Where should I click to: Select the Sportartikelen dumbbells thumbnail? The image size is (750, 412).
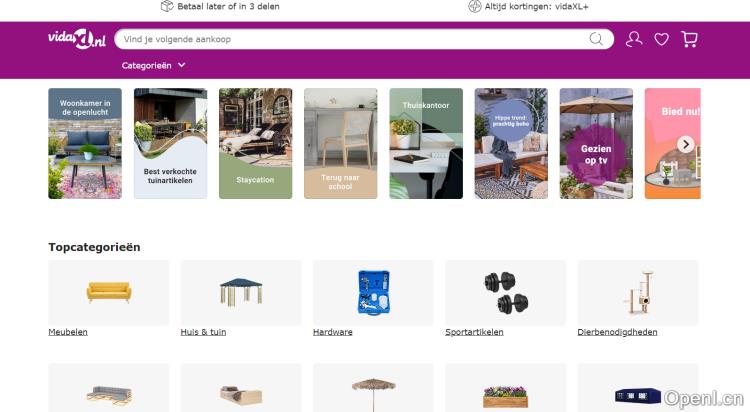point(506,292)
